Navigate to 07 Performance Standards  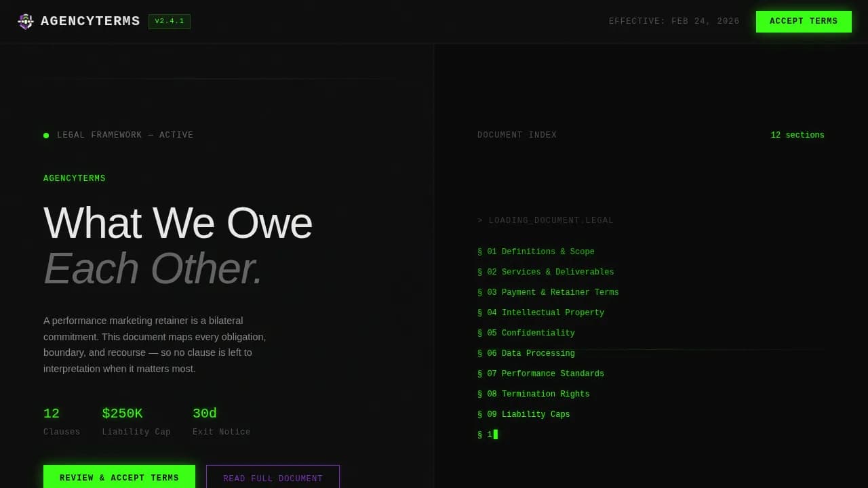click(x=540, y=374)
